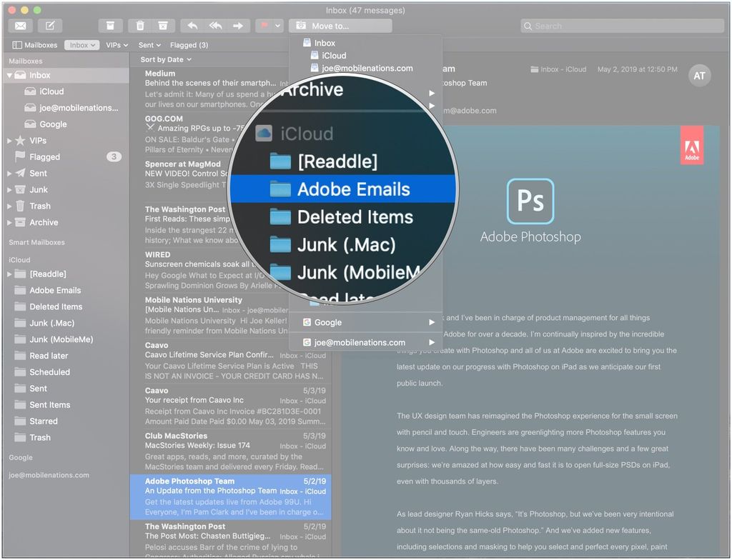
Task: Forward the message with the arrow icon
Action: coord(239,26)
